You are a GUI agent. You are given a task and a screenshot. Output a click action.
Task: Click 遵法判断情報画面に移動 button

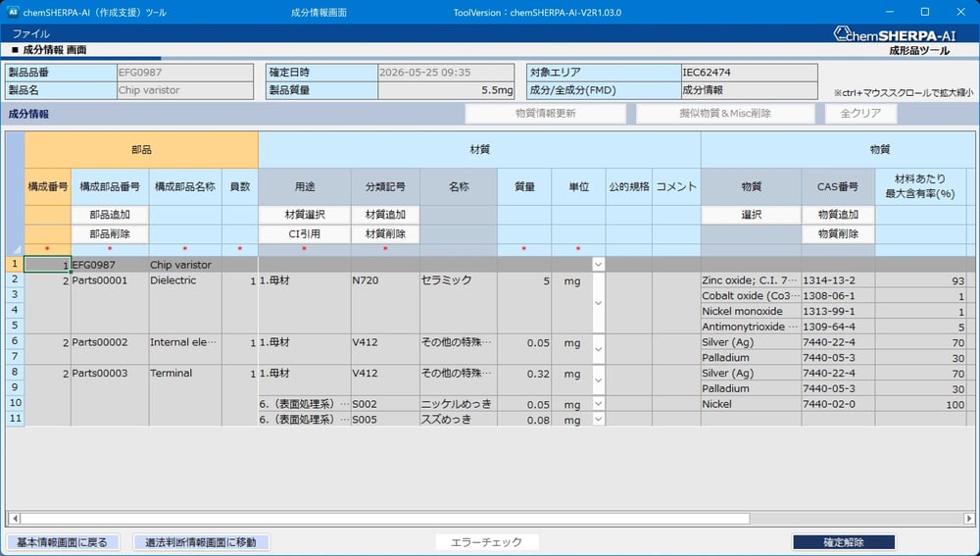pyautogui.click(x=201, y=542)
